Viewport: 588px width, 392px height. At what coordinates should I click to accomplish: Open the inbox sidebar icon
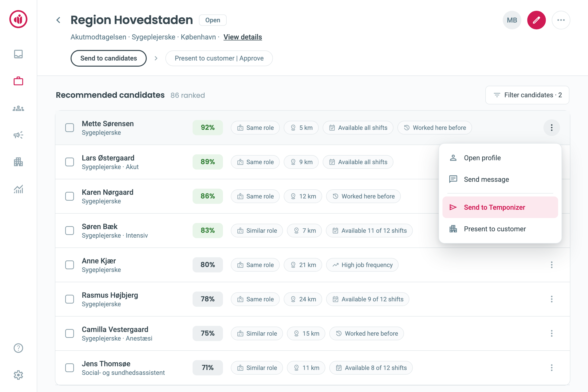pos(18,54)
